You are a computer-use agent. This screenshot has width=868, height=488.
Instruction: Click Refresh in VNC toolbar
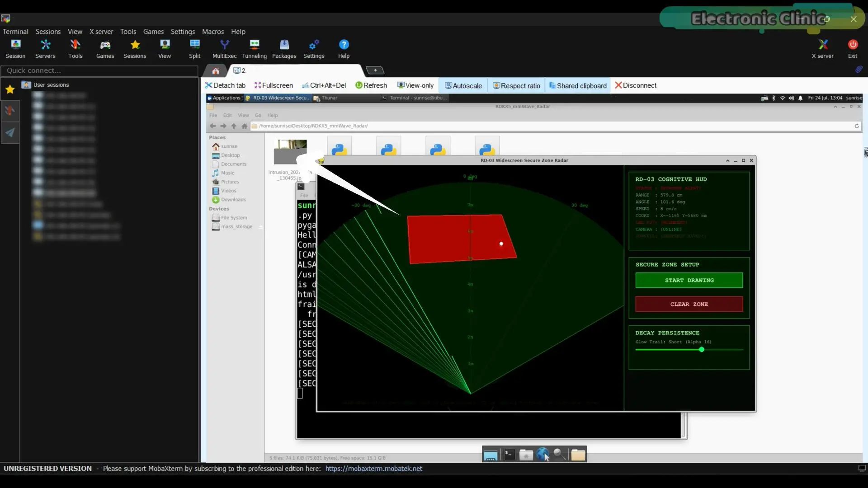coord(371,85)
